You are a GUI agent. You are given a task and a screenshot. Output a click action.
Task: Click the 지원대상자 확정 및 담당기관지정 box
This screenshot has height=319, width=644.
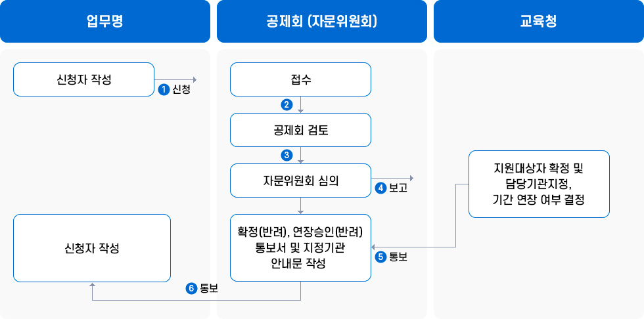(539, 184)
